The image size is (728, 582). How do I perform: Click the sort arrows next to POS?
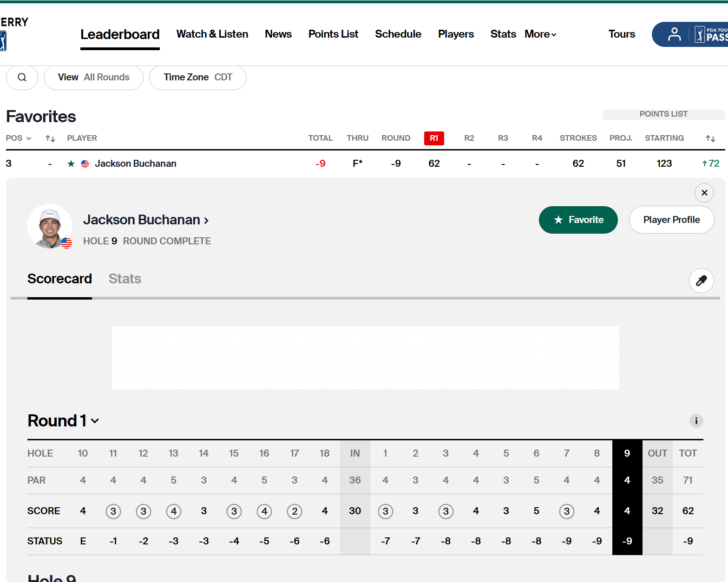pos(51,138)
